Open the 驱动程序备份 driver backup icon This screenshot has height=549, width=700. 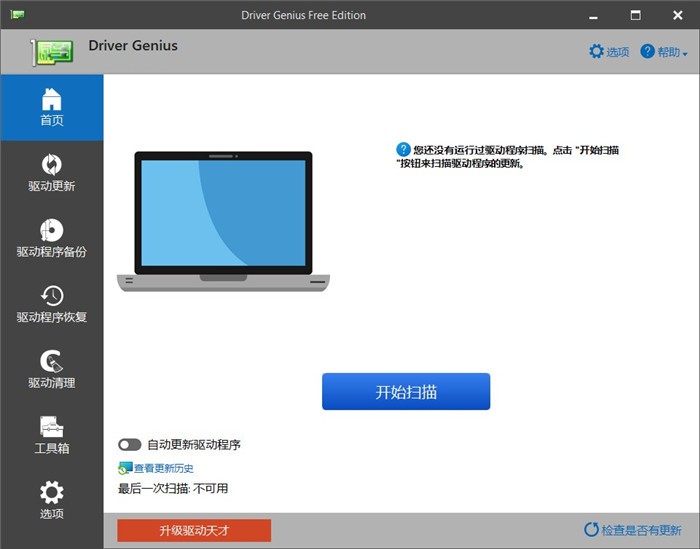point(51,230)
